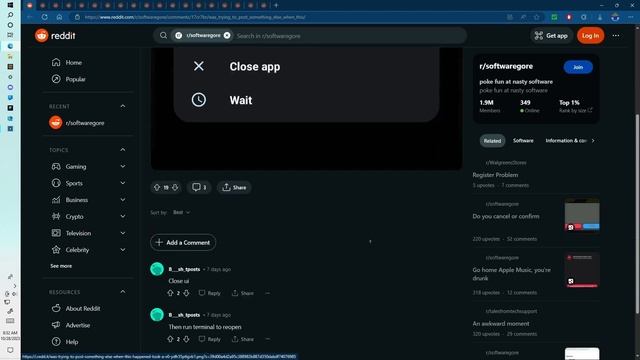
Task: Open the Register Problem post
Action: click(495, 175)
